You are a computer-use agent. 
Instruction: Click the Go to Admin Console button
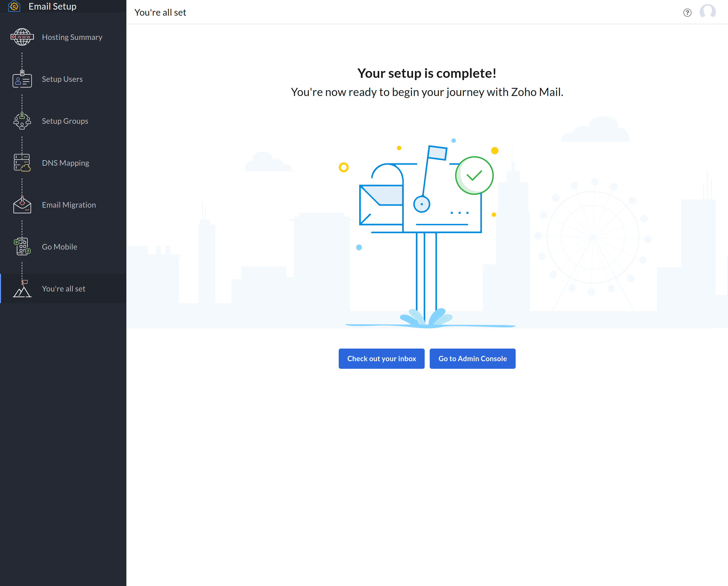click(472, 358)
